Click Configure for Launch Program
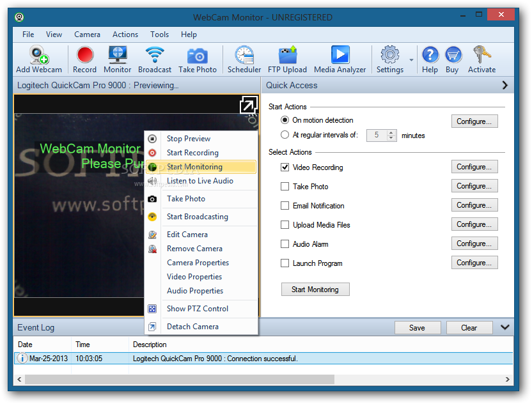This screenshot has height=404, width=532. [x=474, y=263]
